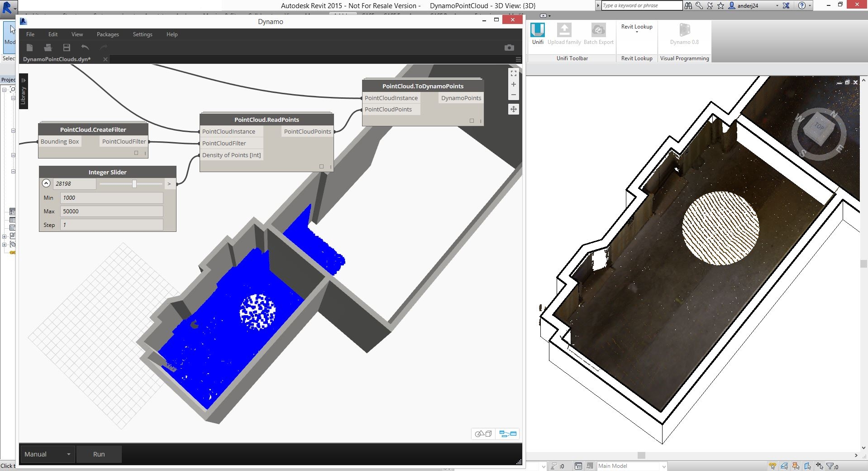Open the Autodesk Exchange Apps X icon
This screenshot has height=471, width=868.
pyautogui.click(x=786, y=5)
